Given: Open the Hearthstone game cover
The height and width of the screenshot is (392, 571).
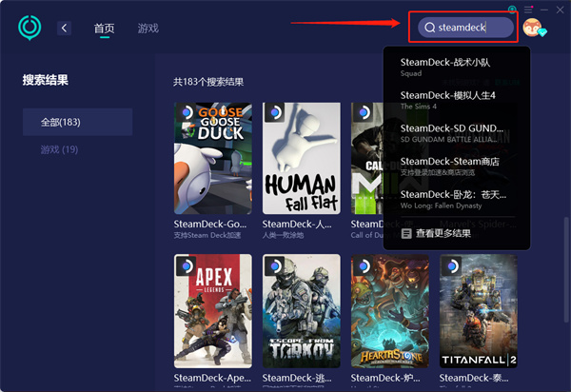Looking at the screenshot, I should coord(390,311).
